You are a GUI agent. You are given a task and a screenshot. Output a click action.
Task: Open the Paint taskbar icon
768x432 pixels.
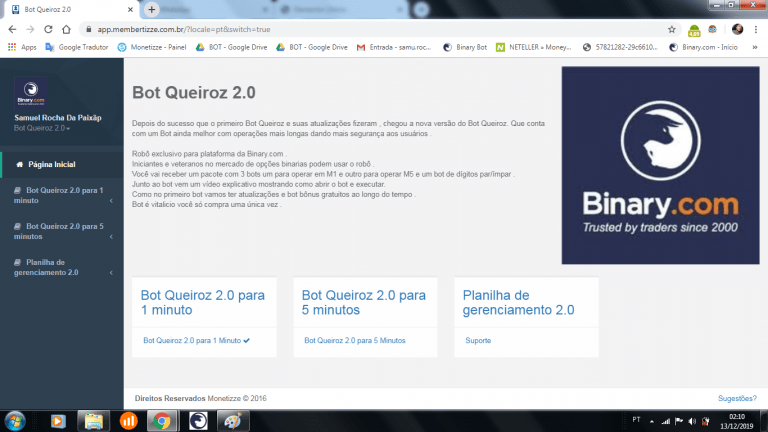[233, 421]
